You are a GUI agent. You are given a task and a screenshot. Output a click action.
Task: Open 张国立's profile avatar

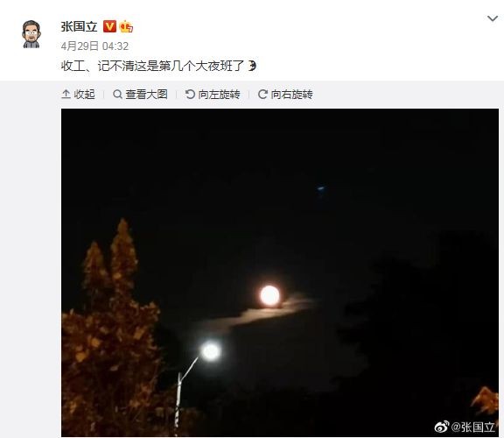pos(31,34)
